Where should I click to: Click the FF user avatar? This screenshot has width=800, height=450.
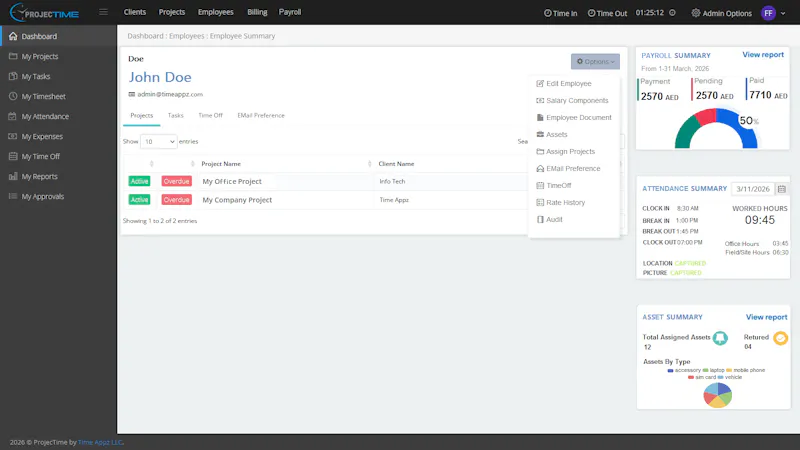pyautogui.click(x=768, y=13)
